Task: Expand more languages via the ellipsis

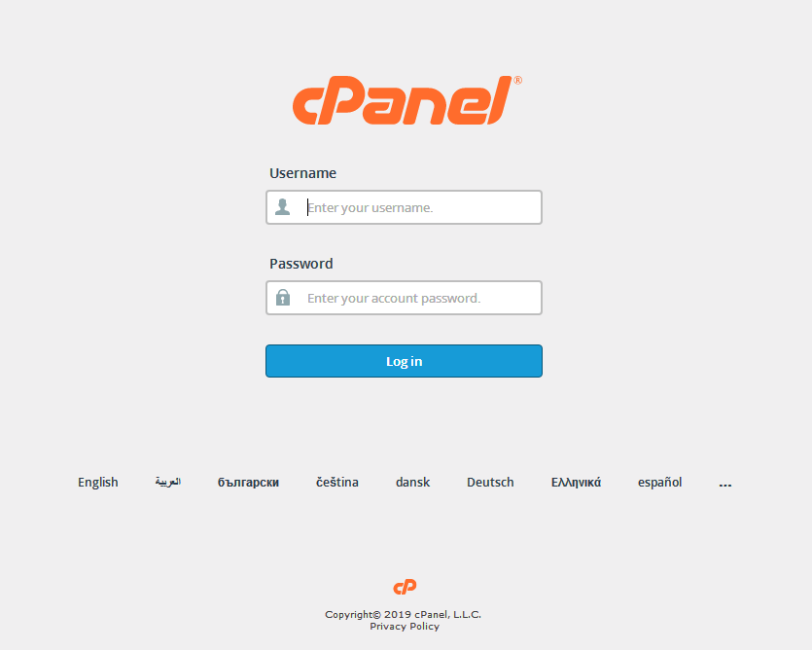Action: tap(725, 486)
